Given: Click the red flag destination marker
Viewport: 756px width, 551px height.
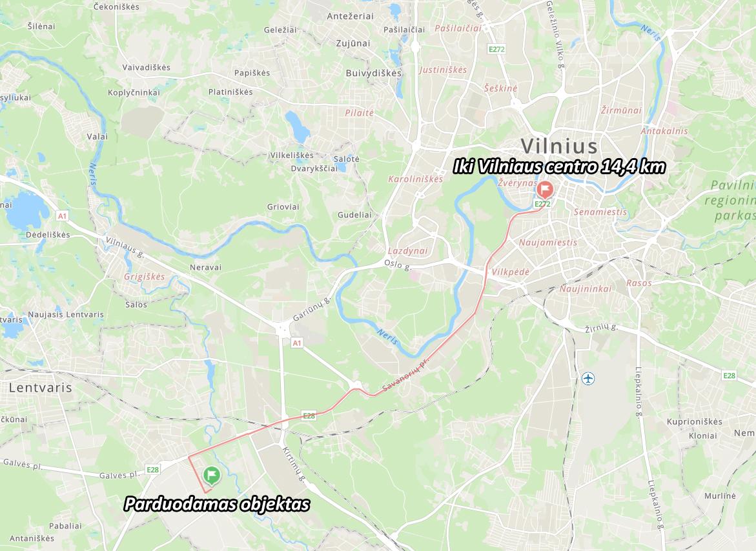Looking at the screenshot, I should tap(545, 190).
